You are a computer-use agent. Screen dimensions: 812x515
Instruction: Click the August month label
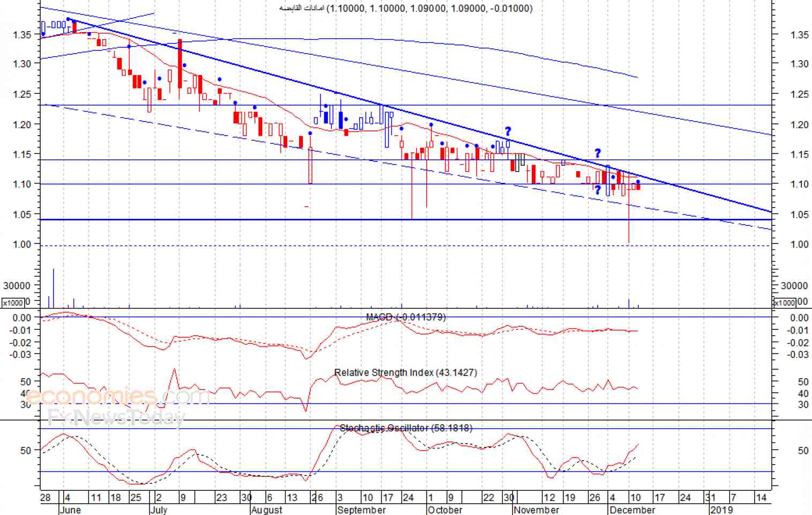coord(266,509)
